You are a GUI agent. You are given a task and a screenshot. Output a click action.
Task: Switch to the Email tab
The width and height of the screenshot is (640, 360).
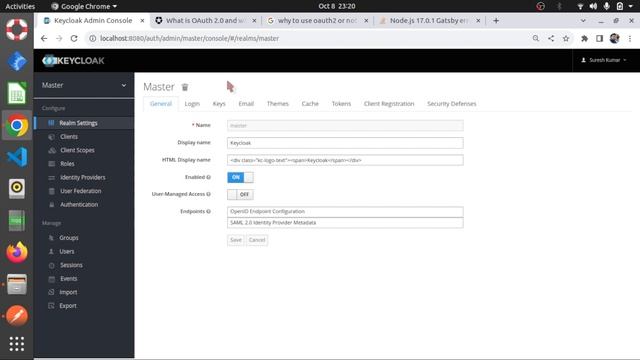click(x=246, y=104)
